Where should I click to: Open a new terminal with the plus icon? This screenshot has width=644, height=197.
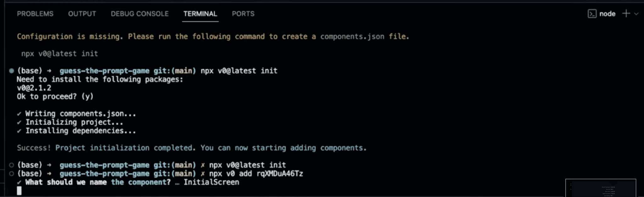point(626,14)
